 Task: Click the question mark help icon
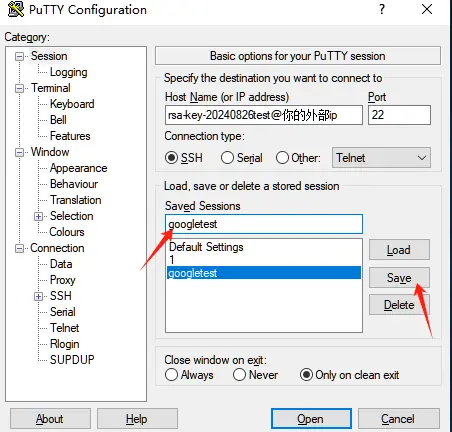(382, 9)
